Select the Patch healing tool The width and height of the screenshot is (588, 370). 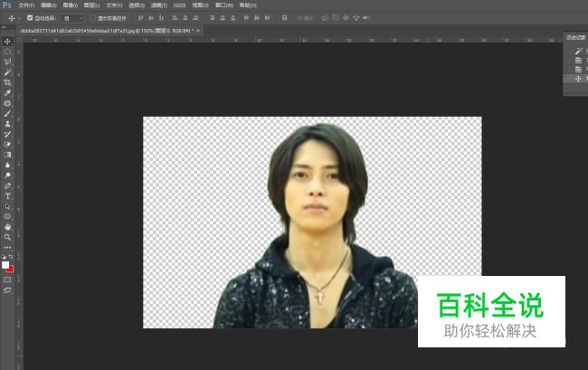(7, 103)
